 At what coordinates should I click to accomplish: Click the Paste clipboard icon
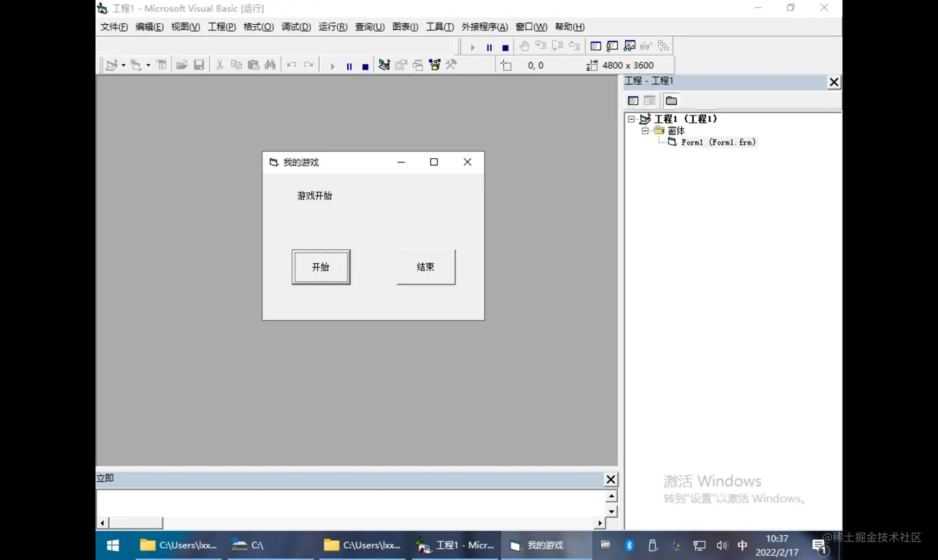point(254,65)
